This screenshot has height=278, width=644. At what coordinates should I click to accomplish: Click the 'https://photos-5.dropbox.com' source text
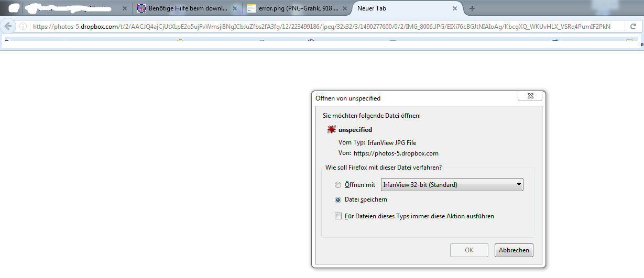(396, 153)
